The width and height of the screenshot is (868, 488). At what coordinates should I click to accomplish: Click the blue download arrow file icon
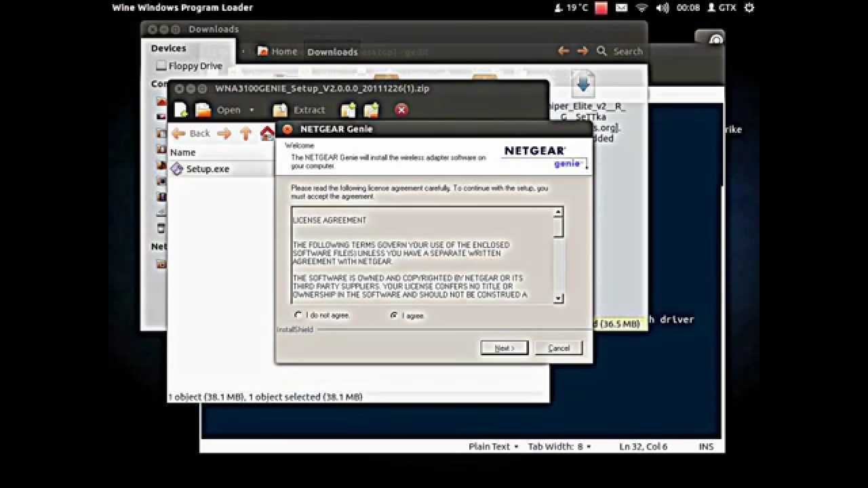pyautogui.click(x=583, y=85)
